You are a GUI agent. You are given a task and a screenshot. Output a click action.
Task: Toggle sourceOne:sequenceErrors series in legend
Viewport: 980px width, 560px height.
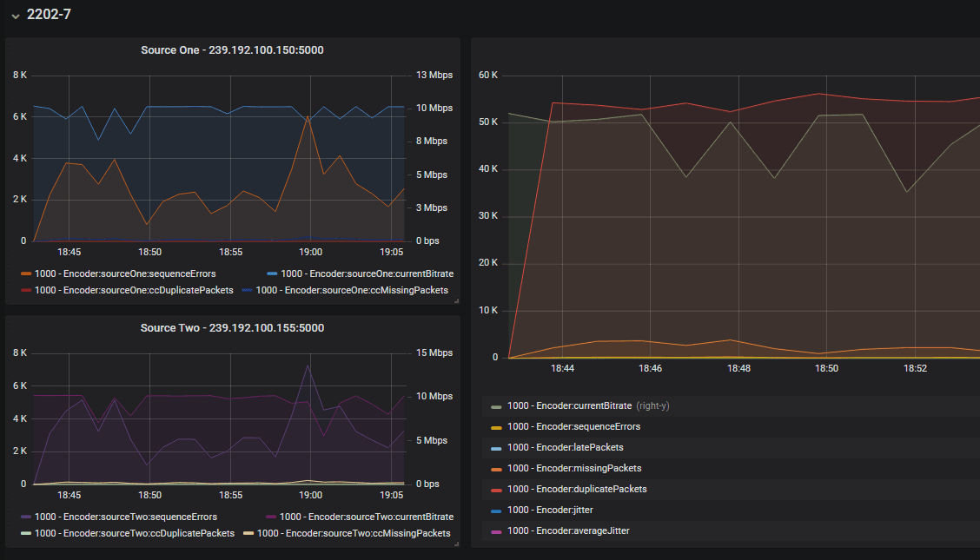click(x=125, y=274)
